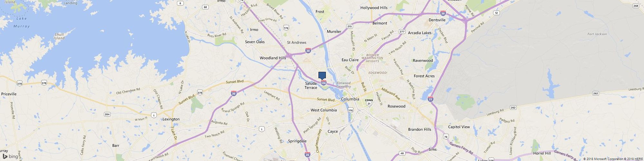Click the route 277 shield near Arcadia Lakes
The width and height of the screenshot is (644, 161).
coord(402,32)
